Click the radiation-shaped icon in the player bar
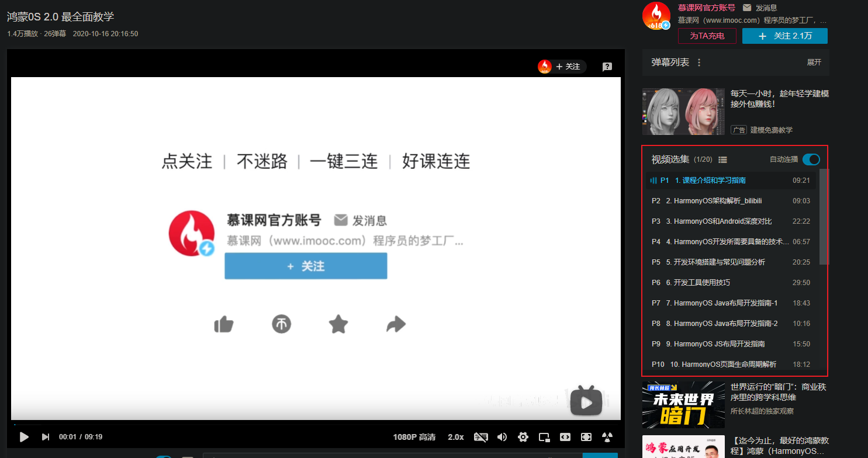 coord(607,437)
